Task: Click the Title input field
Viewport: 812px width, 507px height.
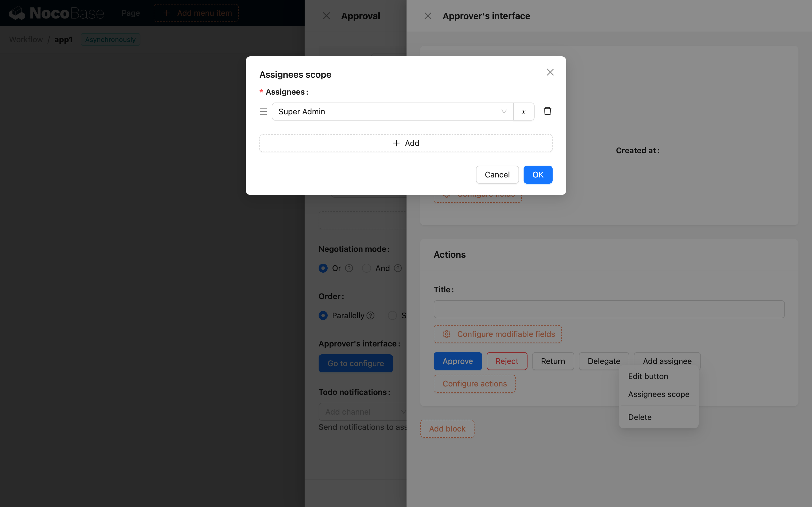Action: pos(609,309)
